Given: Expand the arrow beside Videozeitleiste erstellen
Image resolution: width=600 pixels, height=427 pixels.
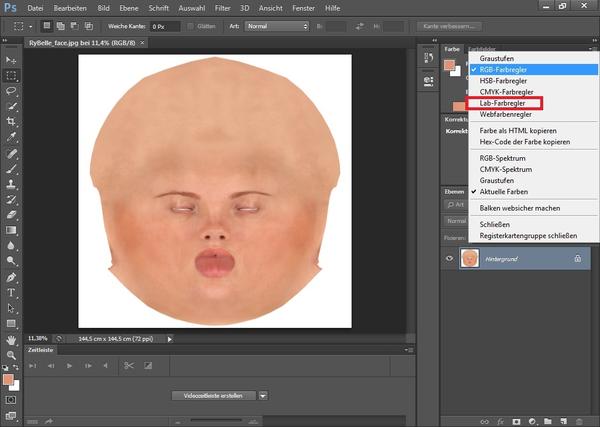Looking at the screenshot, I should 263,395.
